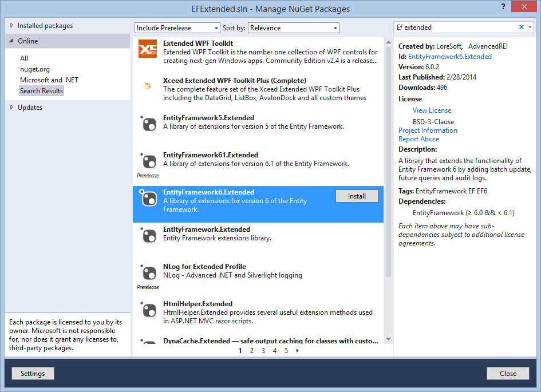Install the EntityFramework6.Extended package

pyautogui.click(x=357, y=196)
